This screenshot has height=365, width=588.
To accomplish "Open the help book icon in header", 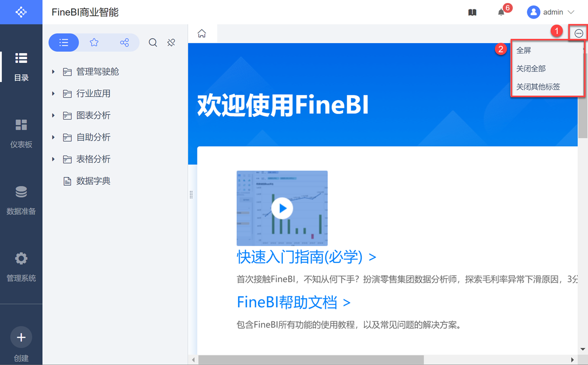I will coord(472,12).
